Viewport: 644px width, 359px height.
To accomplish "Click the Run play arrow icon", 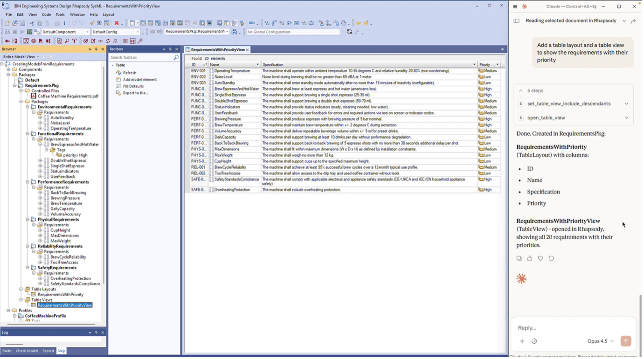I will click(22, 32).
